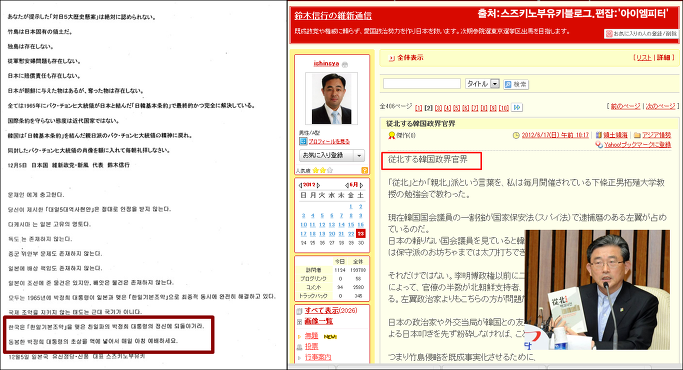The width and height of the screenshot is (683, 370).
Task: Open Yahoo!ブックマークに登録 link
Action: tap(637, 144)
